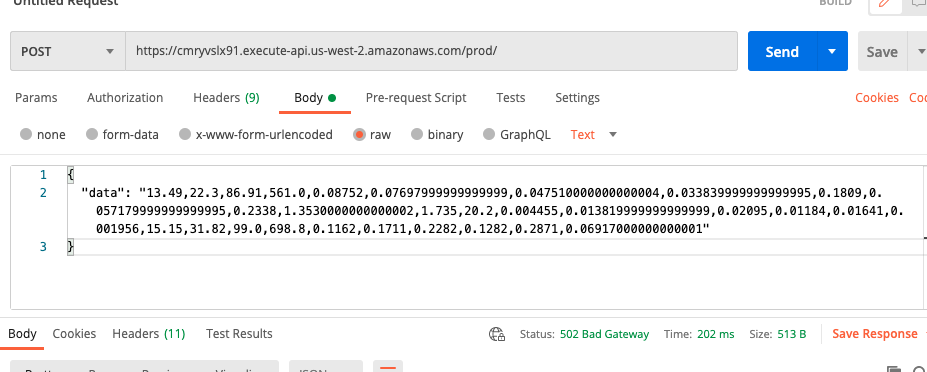View response Headers (11) tab
This screenshot has width=927, height=372.
tap(149, 334)
